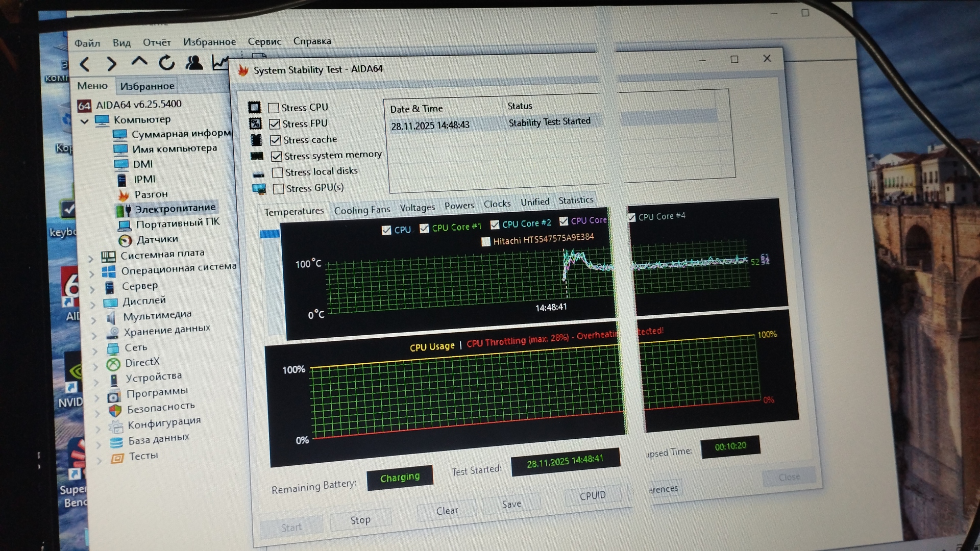
Task: Click the blue temperature graph selector bar
Action: [x=270, y=234]
